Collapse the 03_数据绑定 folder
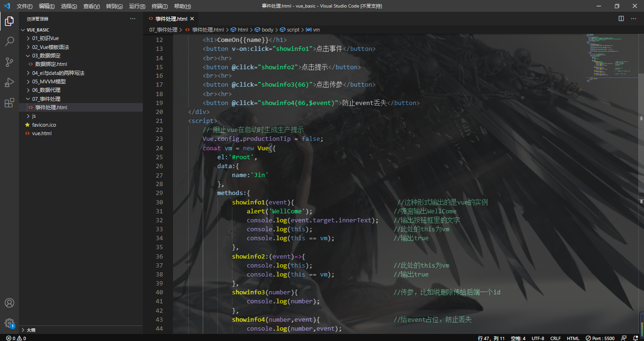Screen dimensions: 644x341 (81, 56)
